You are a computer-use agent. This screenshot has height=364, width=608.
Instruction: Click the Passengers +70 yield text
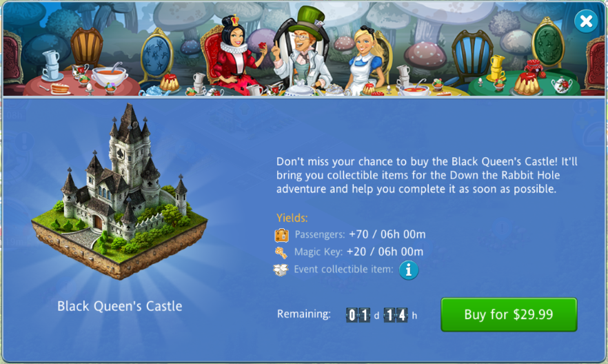click(x=361, y=234)
